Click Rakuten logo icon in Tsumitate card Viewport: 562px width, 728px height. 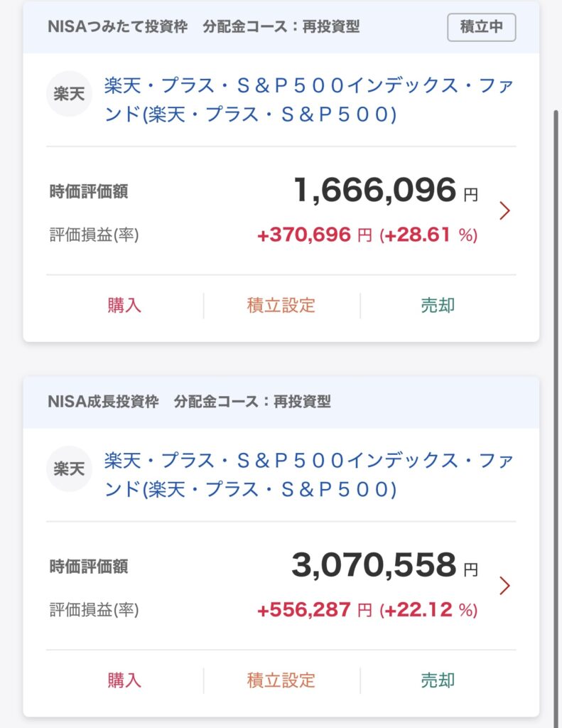click(x=70, y=94)
